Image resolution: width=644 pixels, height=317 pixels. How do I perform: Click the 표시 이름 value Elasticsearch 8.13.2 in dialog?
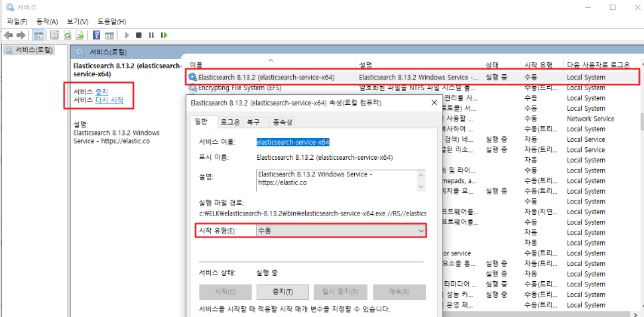(x=324, y=157)
